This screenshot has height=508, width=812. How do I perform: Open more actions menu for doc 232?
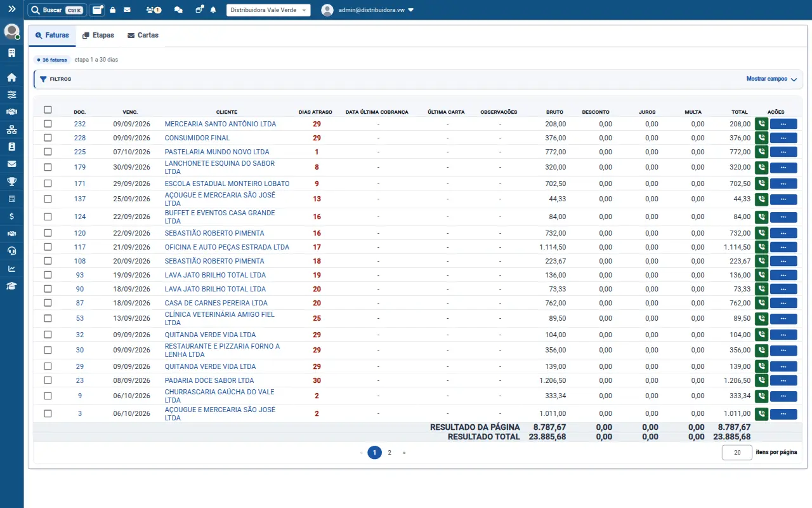[x=783, y=124]
